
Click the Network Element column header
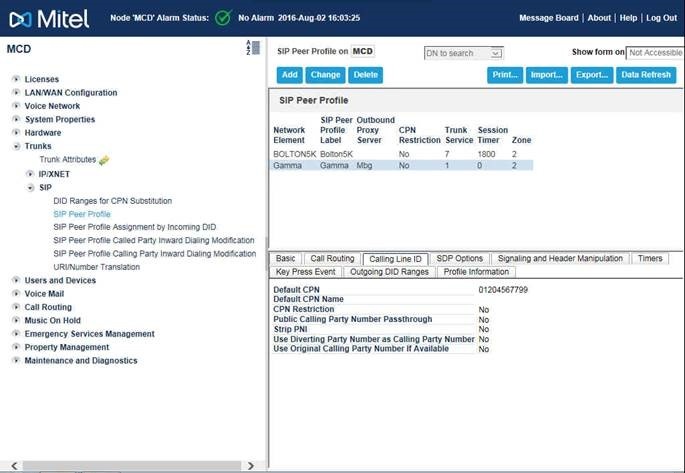pos(289,135)
